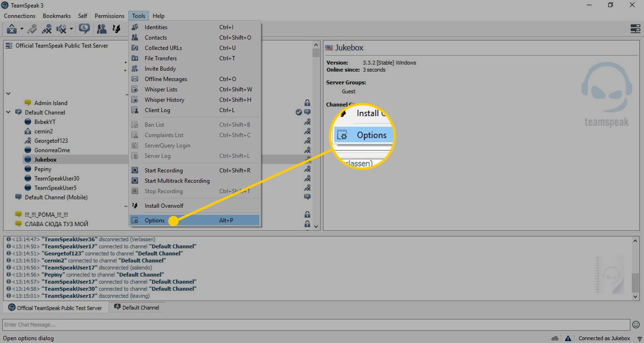
Task: Select the Official TeamSpeak Public Test Server root
Action: click(x=62, y=46)
